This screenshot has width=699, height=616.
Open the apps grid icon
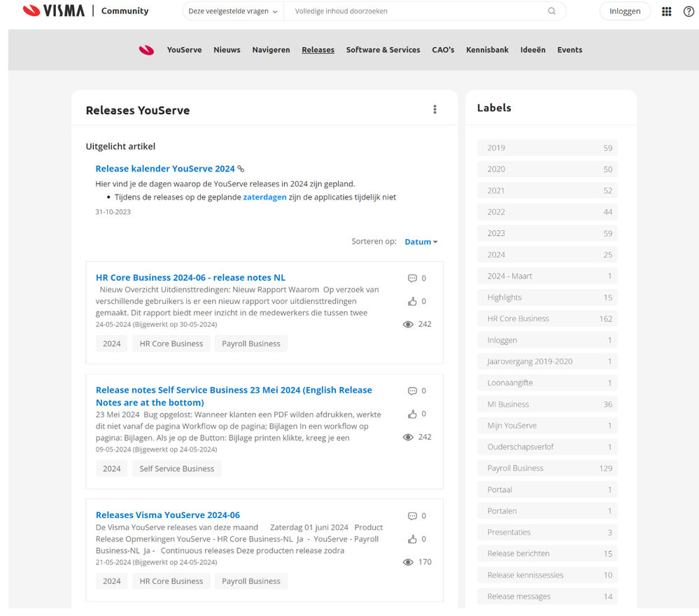[666, 12]
